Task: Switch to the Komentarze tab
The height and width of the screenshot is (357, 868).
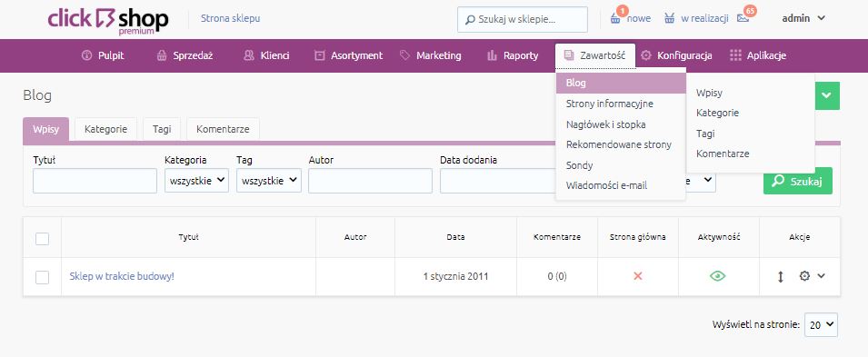Action: [x=223, y=129]
